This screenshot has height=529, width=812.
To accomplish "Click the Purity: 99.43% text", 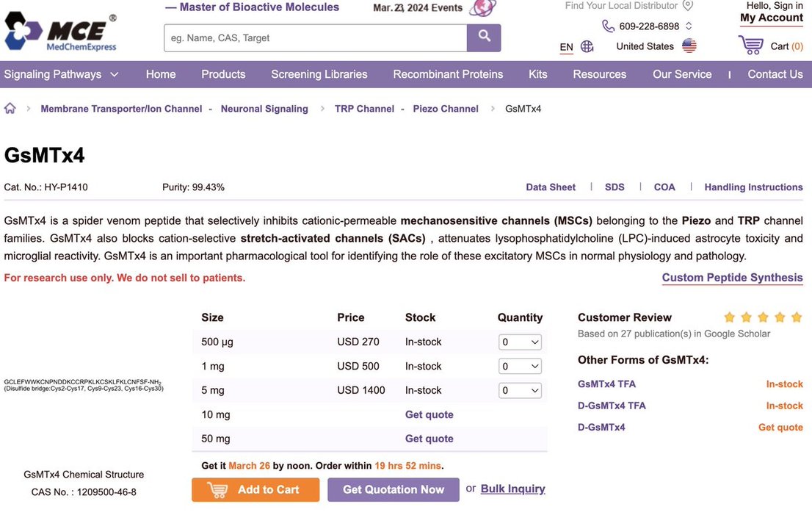I will [x=193, y=187].
